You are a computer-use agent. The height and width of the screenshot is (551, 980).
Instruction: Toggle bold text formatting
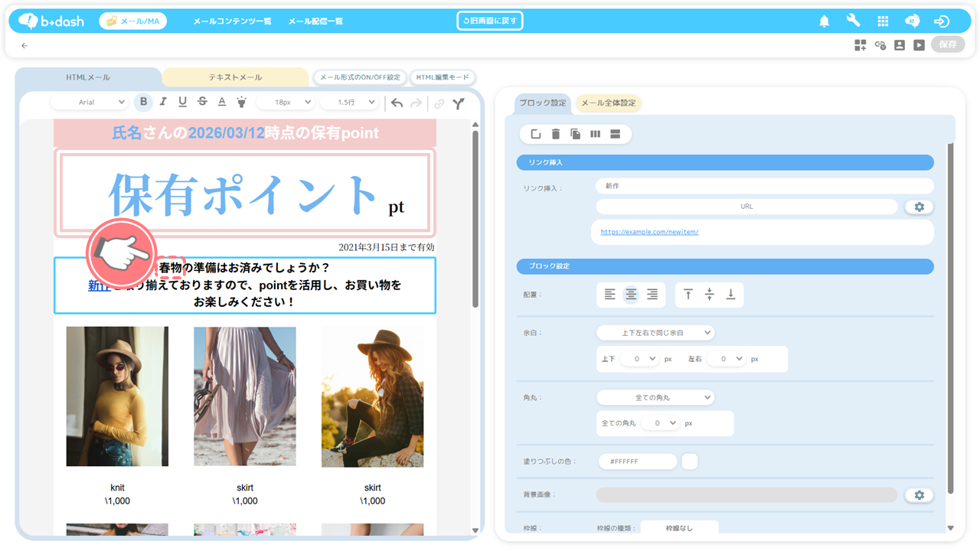click(143, 103)
